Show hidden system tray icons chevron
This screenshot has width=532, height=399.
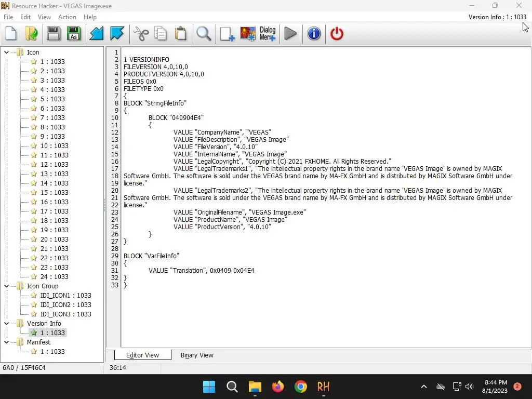click(x=424, y=387)
